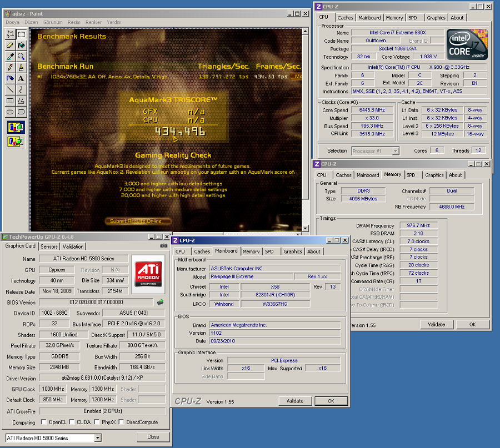Click the Intel Core i7 logo in CPU-Z
500x448 pixels.
click(467, 44)
